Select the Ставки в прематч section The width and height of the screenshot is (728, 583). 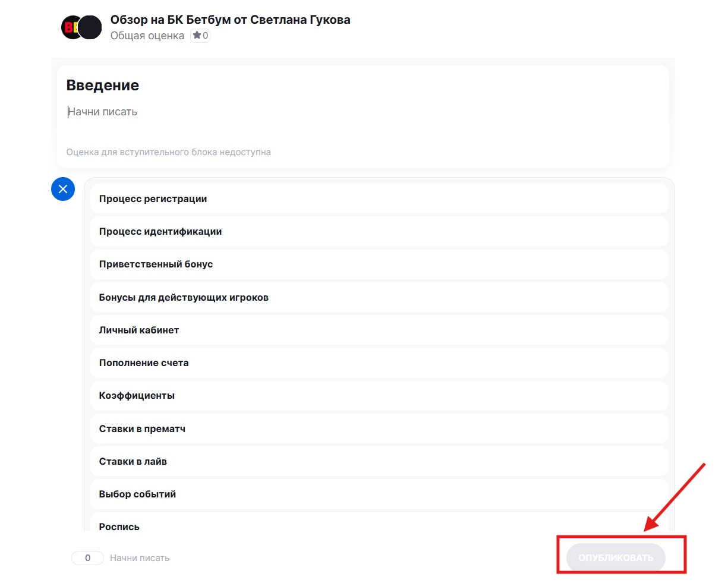pyautogui.click(x=379, y=428)
